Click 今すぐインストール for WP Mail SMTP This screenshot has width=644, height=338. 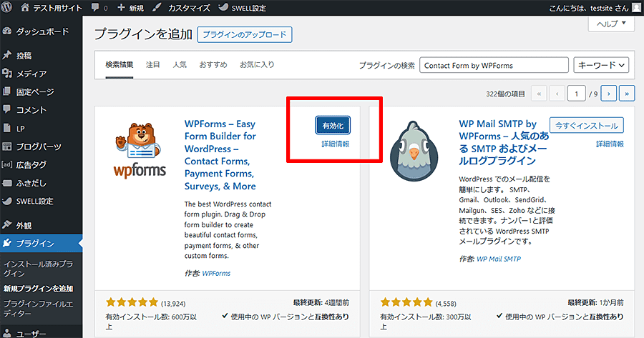[587, 126]
